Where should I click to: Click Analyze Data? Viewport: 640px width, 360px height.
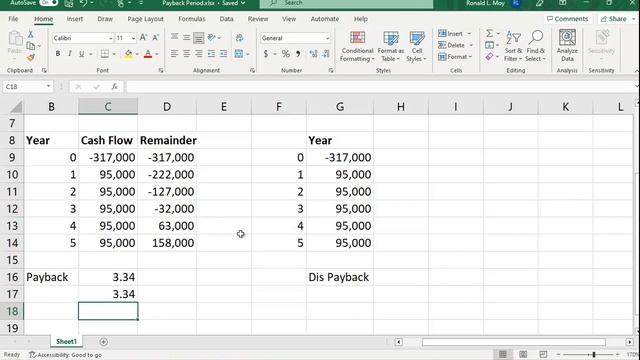click(x=567, y=46)
